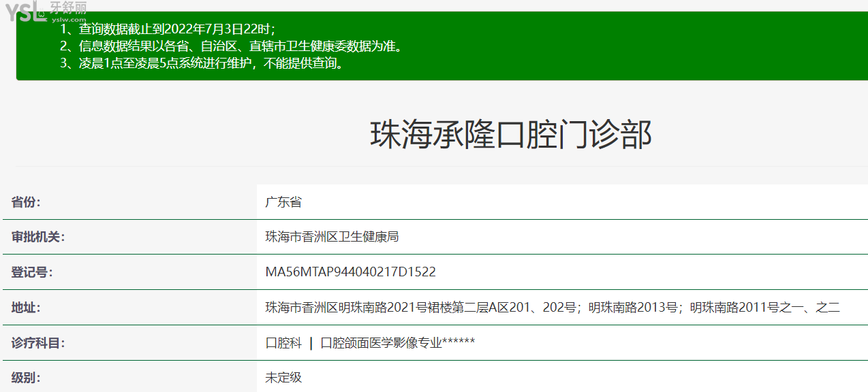This screenshot has width=868, height=392.
Task: Click the value 广东省
Action: coord(283,202)
